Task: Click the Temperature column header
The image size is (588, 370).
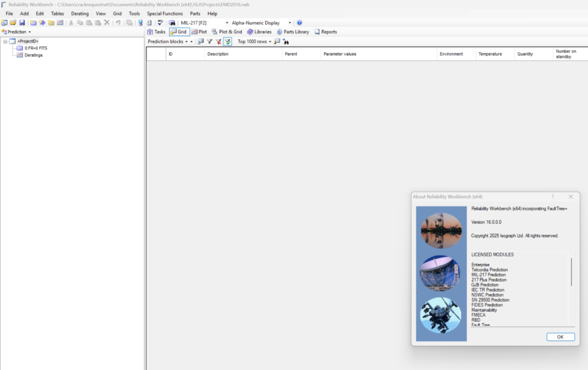Action: click(495, 54)
